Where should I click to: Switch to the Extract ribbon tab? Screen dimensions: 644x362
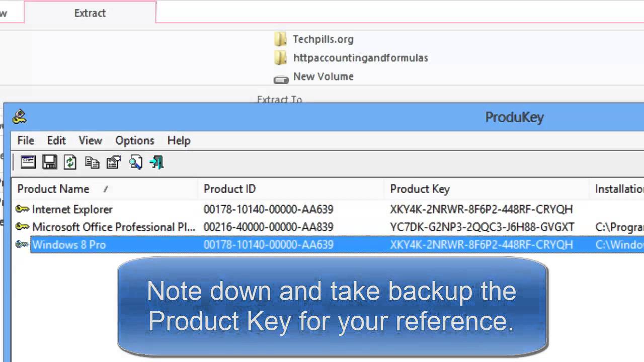pyautogui.click(x=90, y=13)
